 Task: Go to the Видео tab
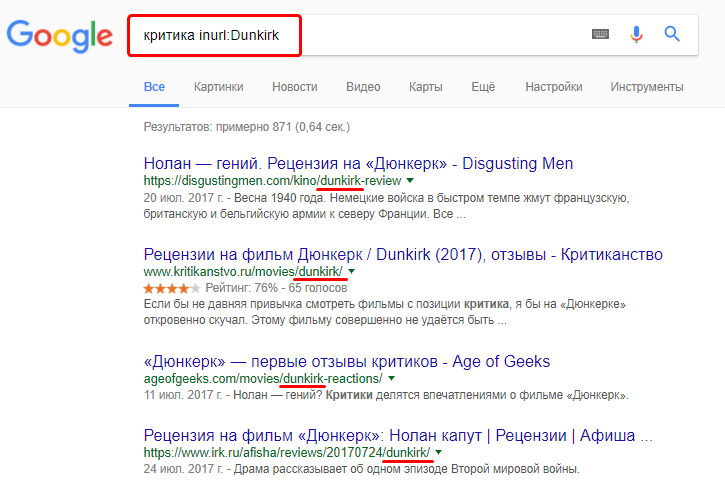pyautogui.click(x=363, y=87)
